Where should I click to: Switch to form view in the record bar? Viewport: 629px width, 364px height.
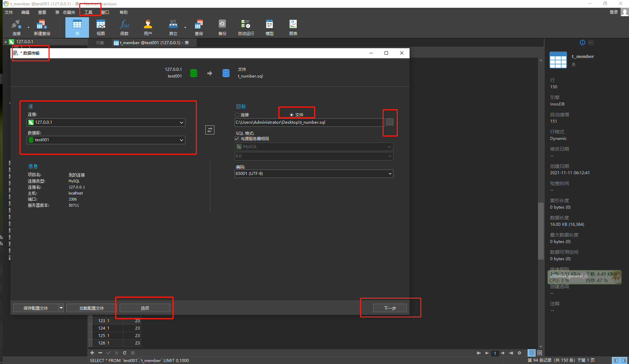[x=540, y=353]
